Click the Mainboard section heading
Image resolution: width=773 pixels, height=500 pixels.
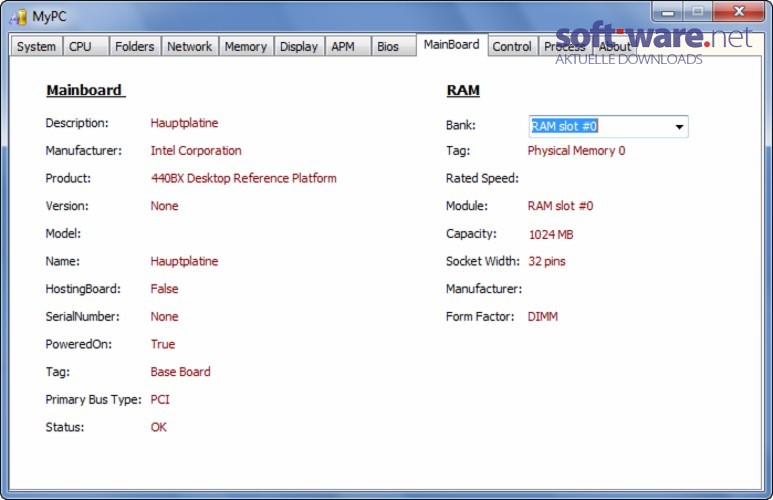85,90
